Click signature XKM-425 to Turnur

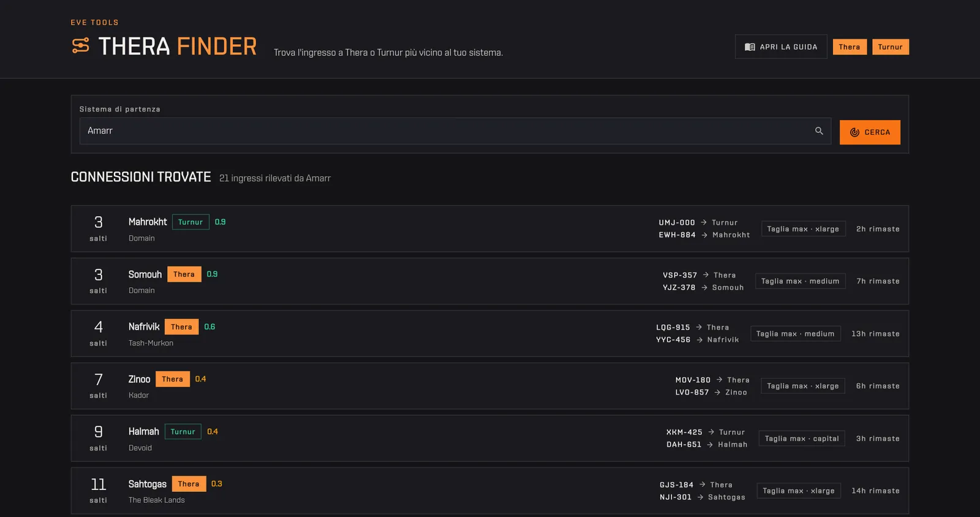coord(706,432)
